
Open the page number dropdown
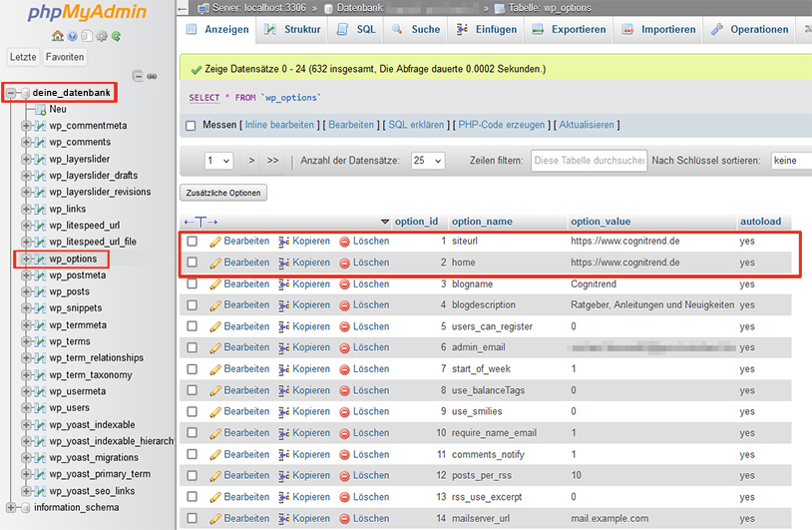click(x=218, y=161)
